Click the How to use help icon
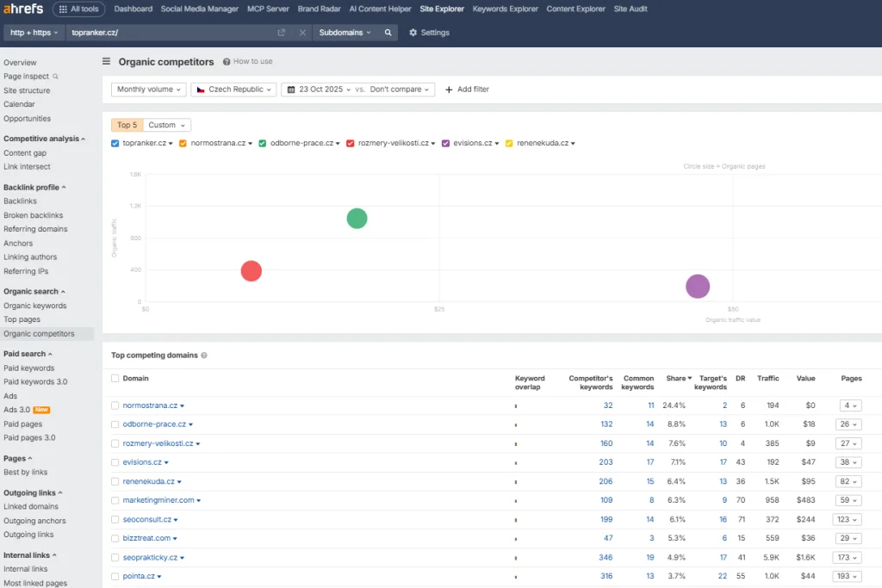 coord(227,62)
